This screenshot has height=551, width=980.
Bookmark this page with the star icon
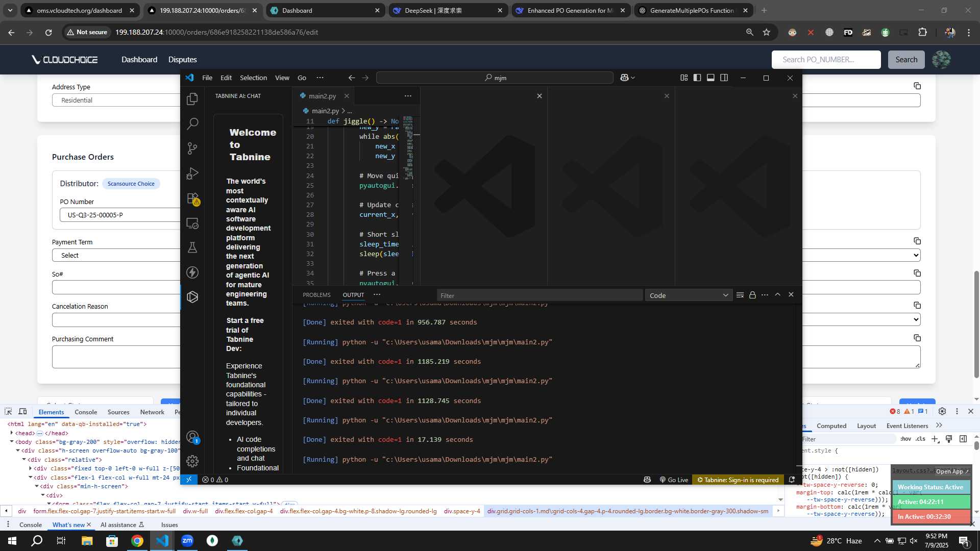pyautogui.click(x=766, y=32)
